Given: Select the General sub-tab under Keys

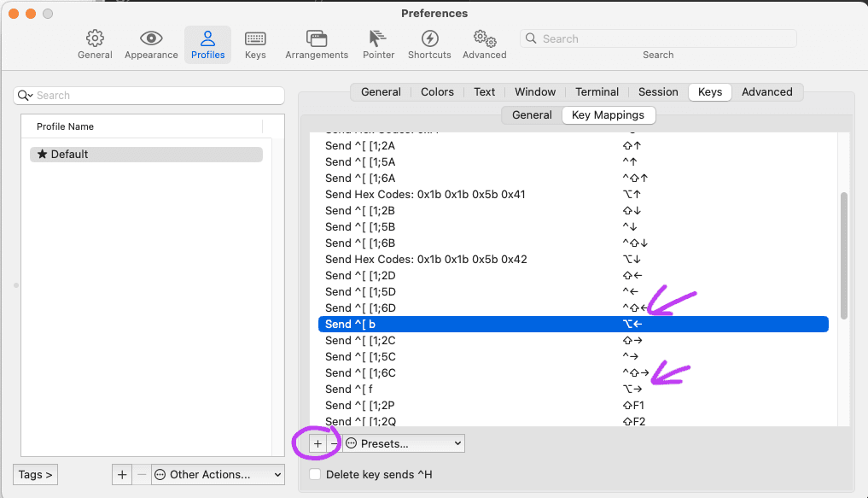Looking at the screenshot, I should coord(532,114).
